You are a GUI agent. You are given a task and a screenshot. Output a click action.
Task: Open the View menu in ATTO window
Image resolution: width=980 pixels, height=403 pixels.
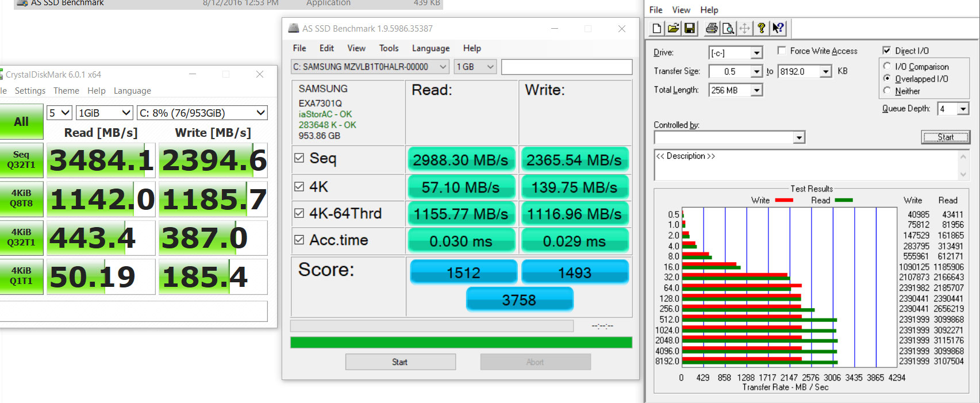(x=681, y=10)
